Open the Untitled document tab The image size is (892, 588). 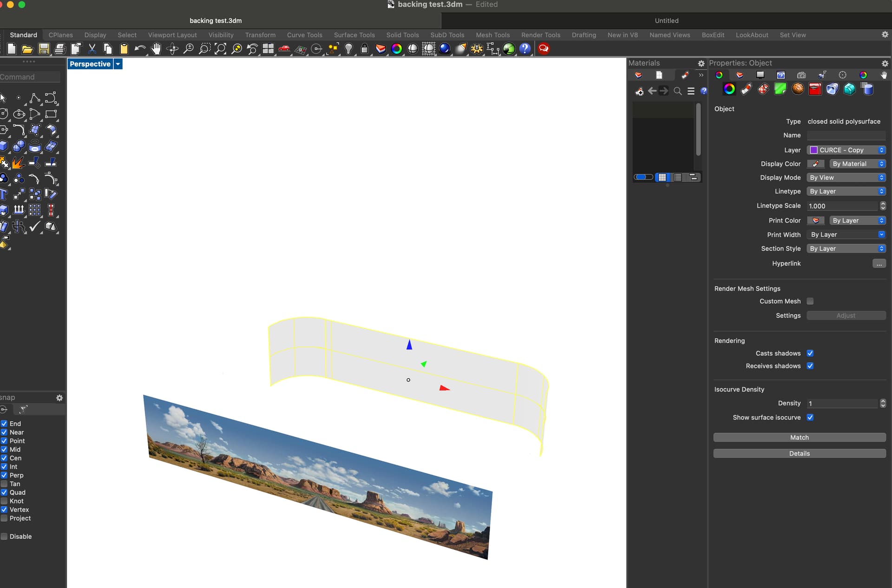(666, 20)
